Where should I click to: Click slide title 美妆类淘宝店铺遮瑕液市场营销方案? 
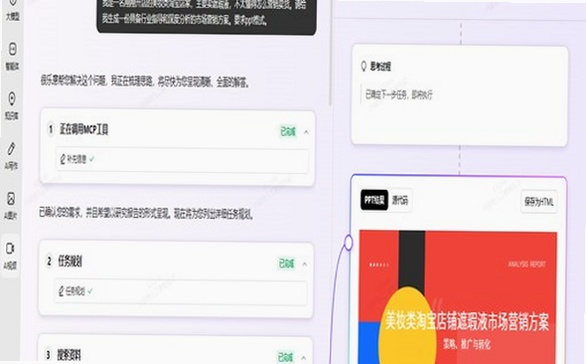click(x=467, y=321)
